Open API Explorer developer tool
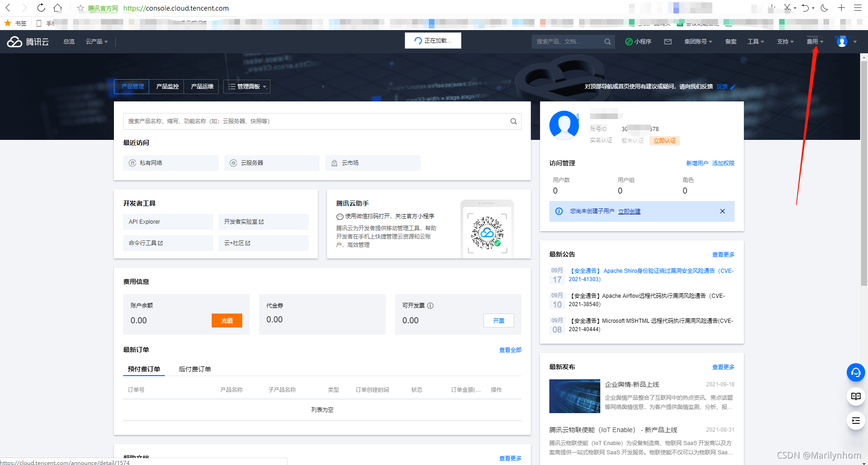The height and width of the screenshot is (465, 868). pyautogui.click(x=168, y=222)
